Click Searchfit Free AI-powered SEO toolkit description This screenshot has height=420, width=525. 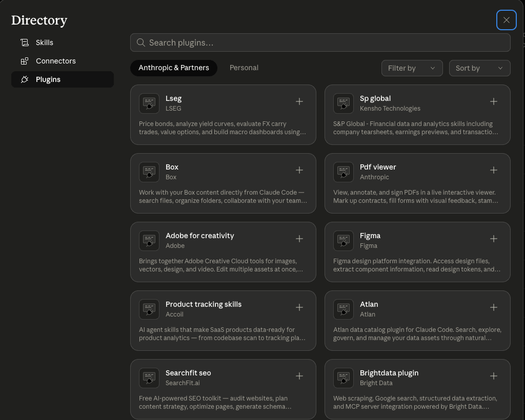tap(215, 402)
